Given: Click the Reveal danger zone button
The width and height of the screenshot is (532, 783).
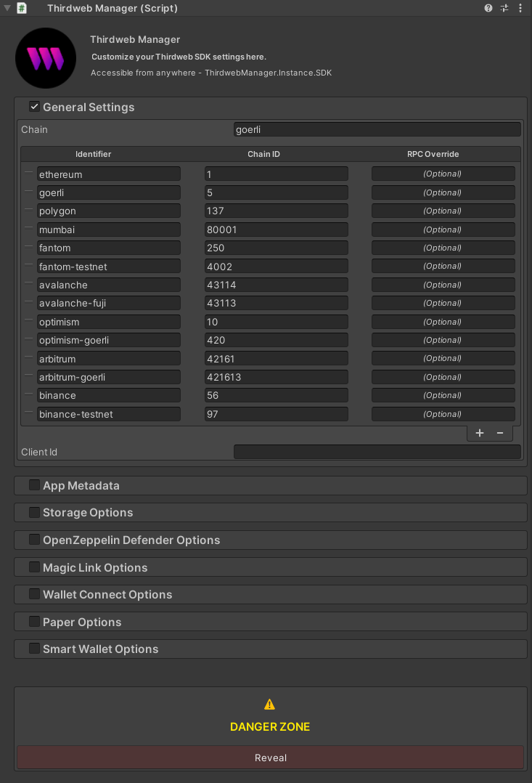Looking at the screenshot, I should pos(271,758).
